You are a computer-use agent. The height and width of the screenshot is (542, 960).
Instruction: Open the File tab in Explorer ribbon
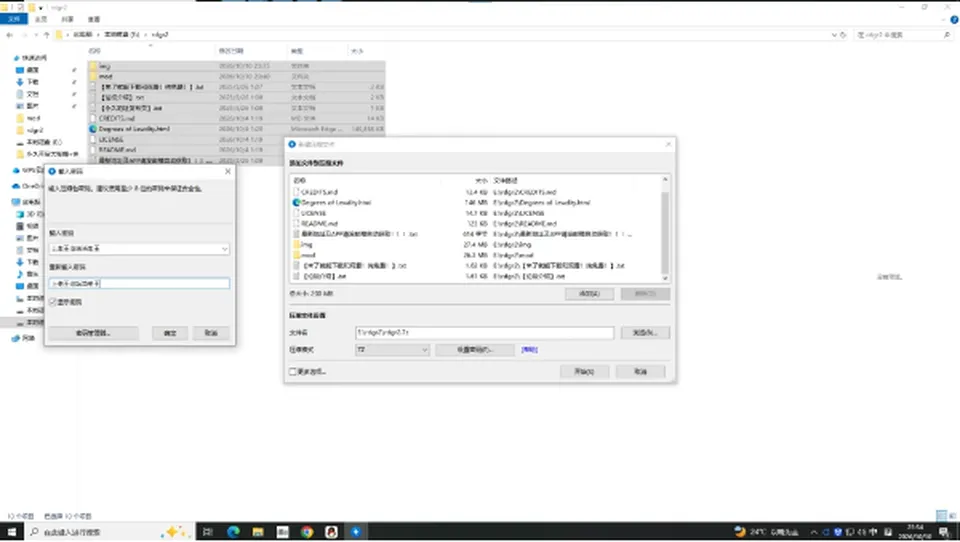(13, 20)
